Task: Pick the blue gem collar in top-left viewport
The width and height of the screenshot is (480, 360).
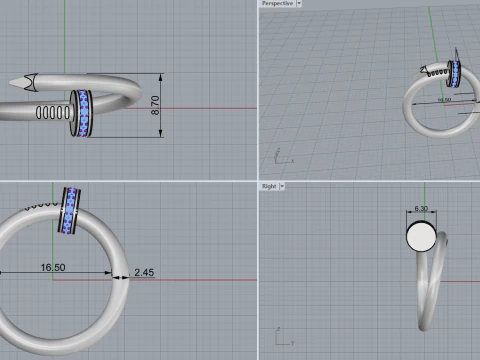Action: (84, 113)
